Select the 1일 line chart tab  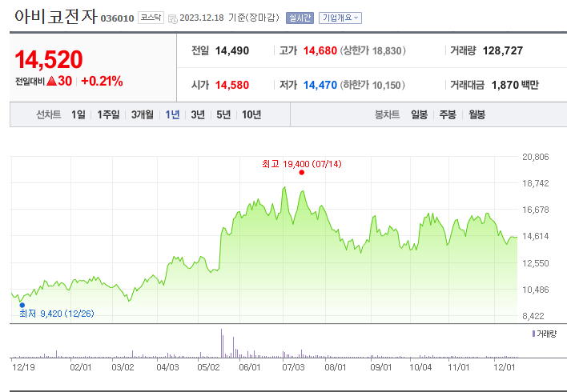point(78,115)
